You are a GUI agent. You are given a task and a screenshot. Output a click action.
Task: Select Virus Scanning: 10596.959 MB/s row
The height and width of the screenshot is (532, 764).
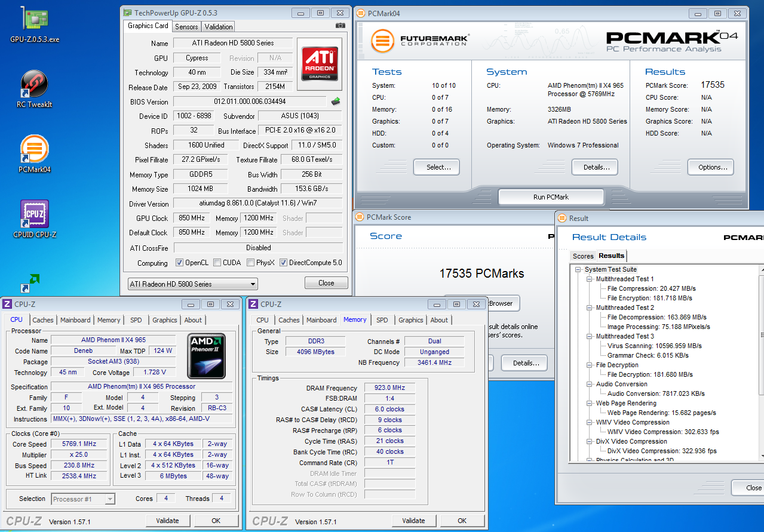(655, 346)
